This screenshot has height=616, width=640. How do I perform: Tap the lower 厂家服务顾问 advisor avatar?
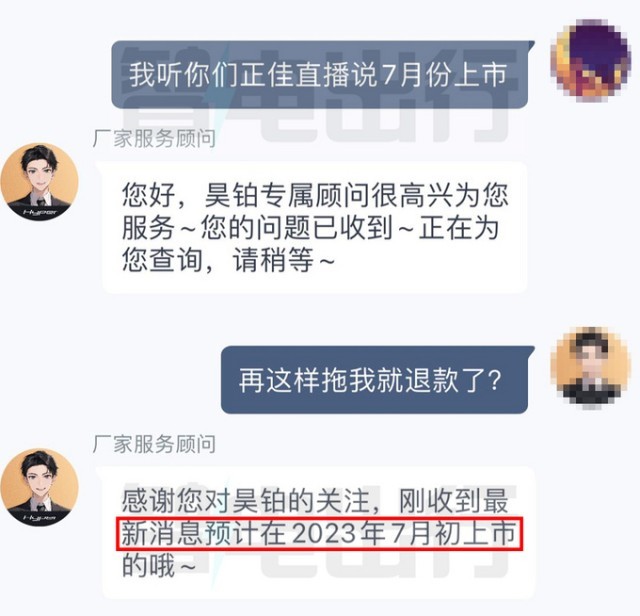[40, 487]
